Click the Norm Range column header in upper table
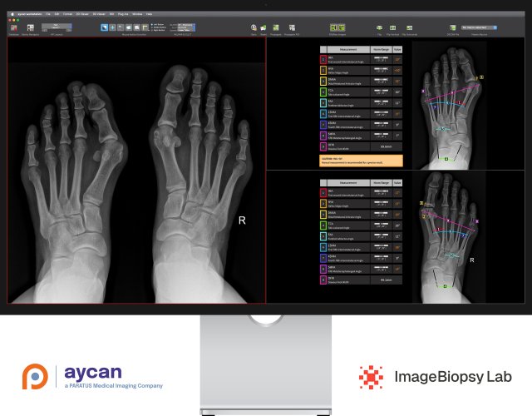This screenshot has width=532, height=416. (x=381, y=50)
